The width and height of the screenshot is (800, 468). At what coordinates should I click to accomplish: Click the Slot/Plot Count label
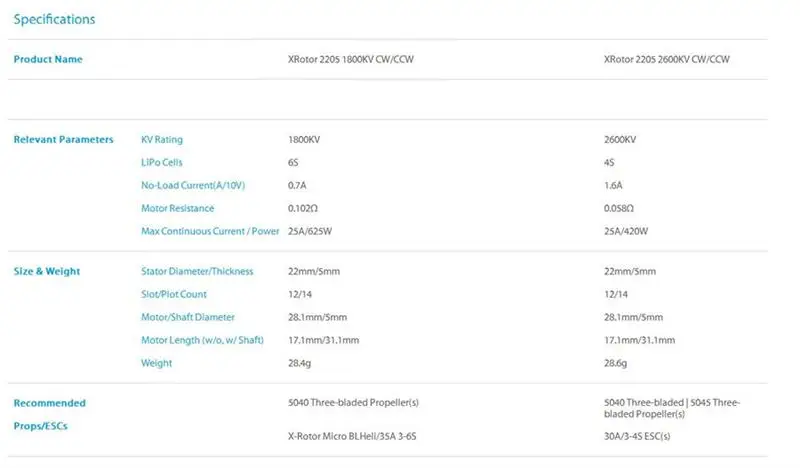174,294
